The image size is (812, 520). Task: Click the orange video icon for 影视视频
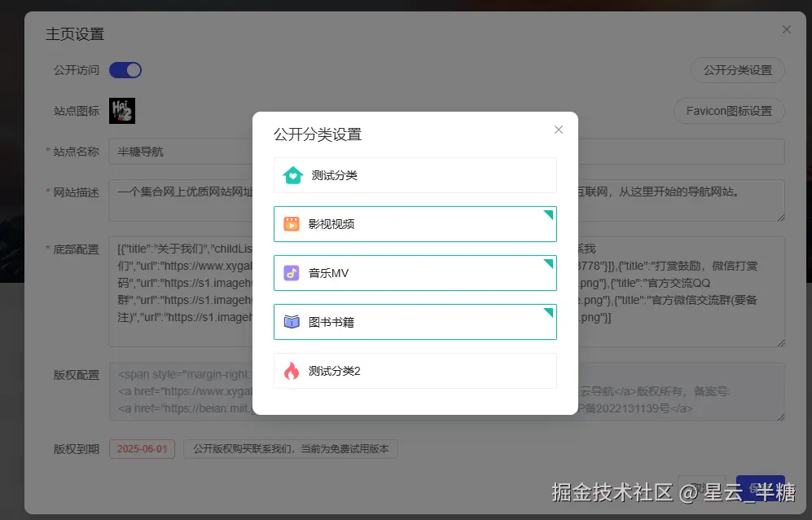292,224
